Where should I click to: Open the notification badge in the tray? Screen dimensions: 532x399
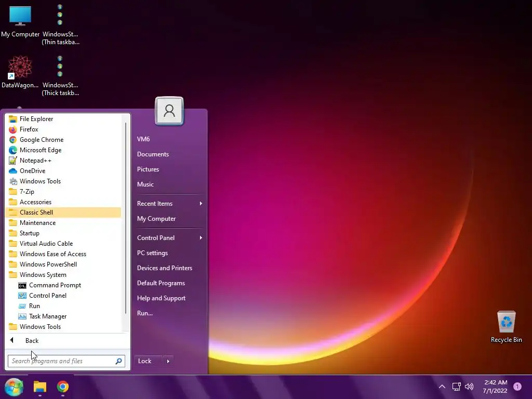pos(517,387)
